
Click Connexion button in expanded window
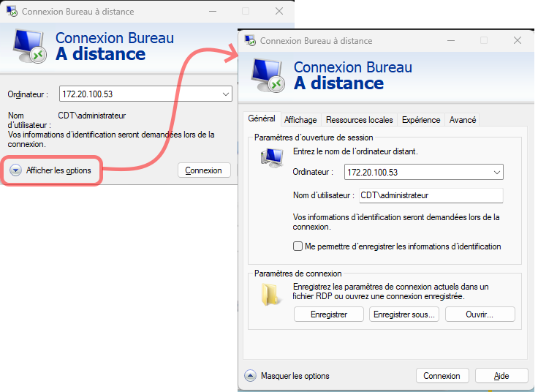[442, 376]
